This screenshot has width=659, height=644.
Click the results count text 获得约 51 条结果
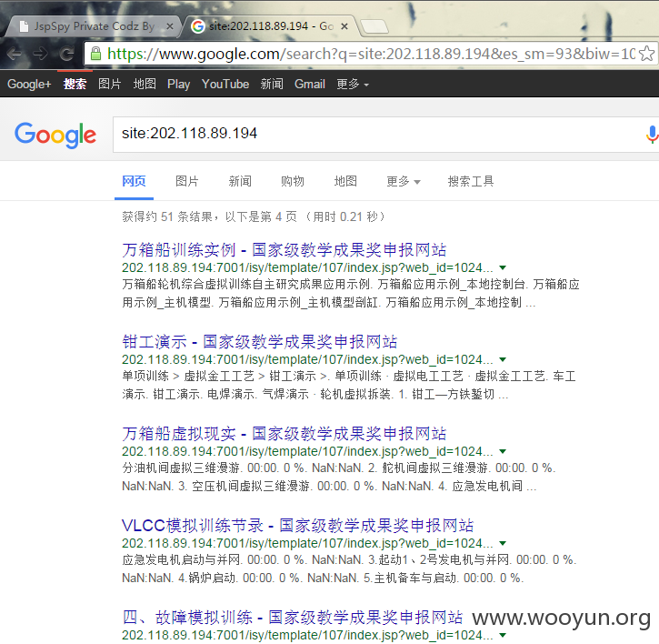pyautogui.click(x=167, y=216)
